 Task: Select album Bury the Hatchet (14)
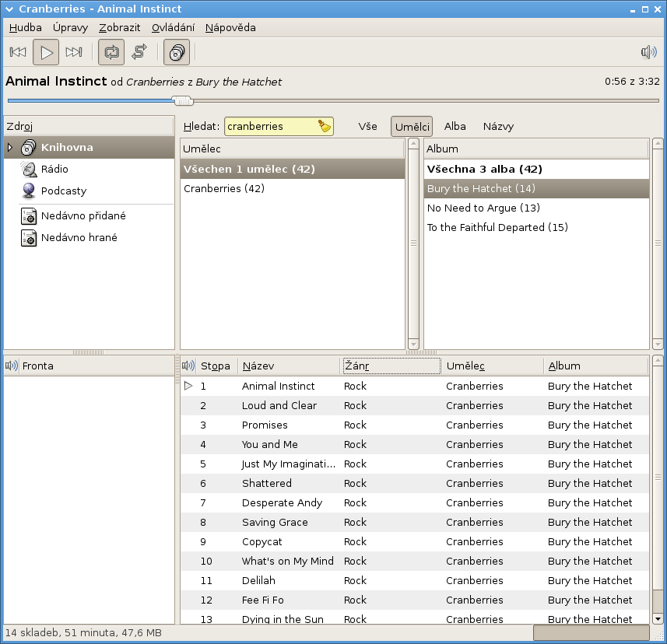(536, 189)
